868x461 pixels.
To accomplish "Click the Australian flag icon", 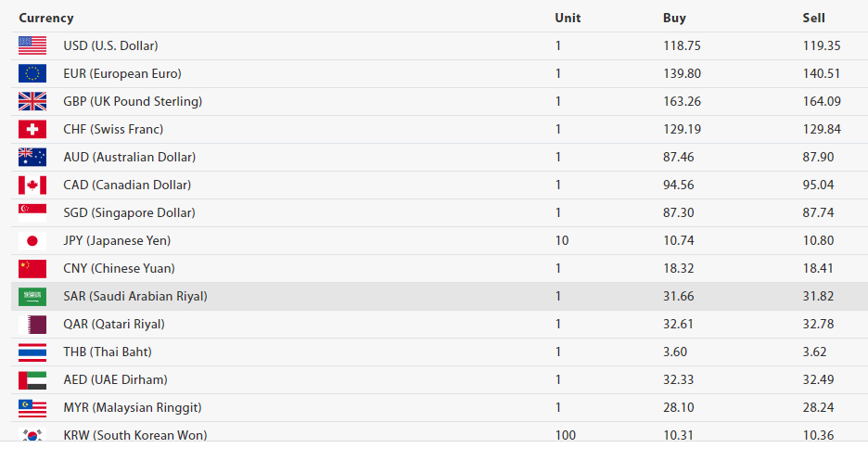I will pyautogui.click(x=32, y=157).
